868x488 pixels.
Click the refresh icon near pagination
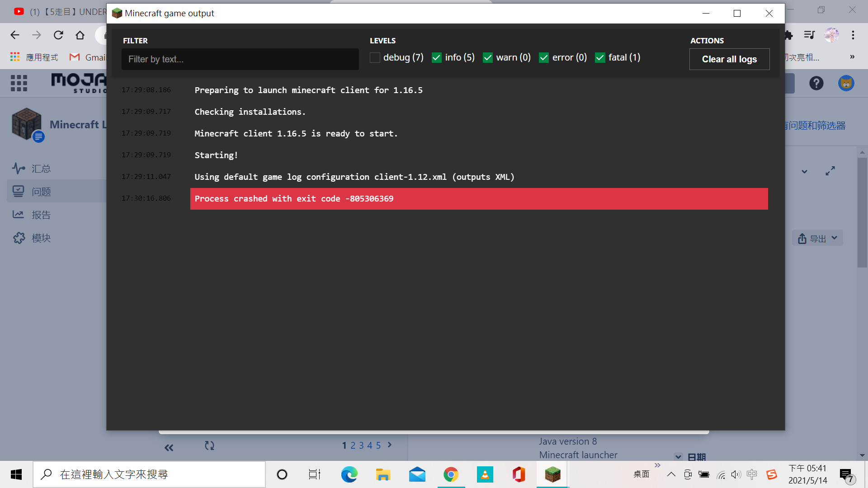(209, 446)
